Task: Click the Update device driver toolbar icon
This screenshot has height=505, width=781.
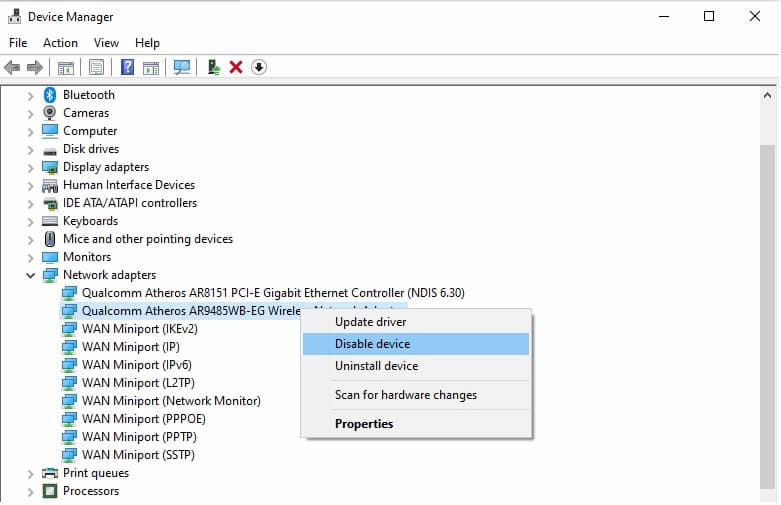Action: [214, 67]
